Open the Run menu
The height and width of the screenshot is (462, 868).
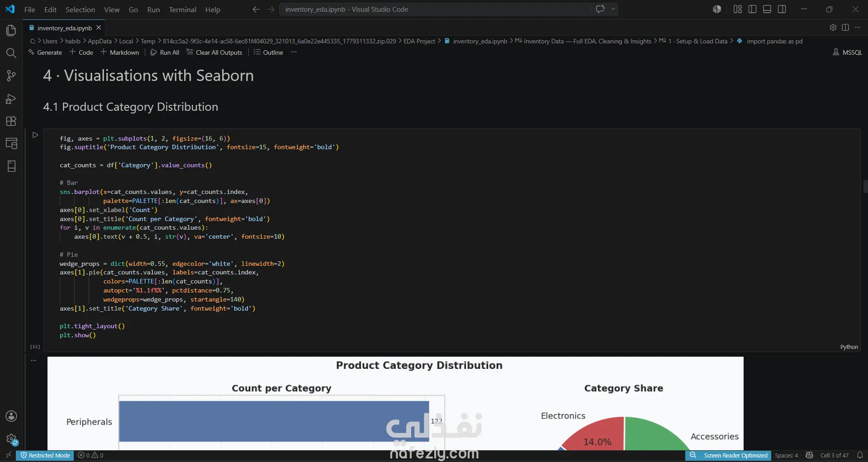pyautogui.click(x=153, y=9)
